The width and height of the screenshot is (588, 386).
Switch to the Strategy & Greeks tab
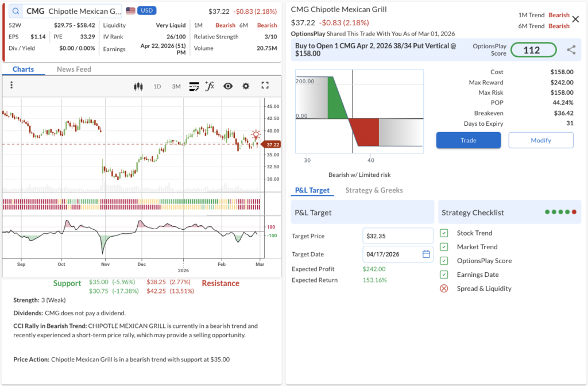pos(374,190)
